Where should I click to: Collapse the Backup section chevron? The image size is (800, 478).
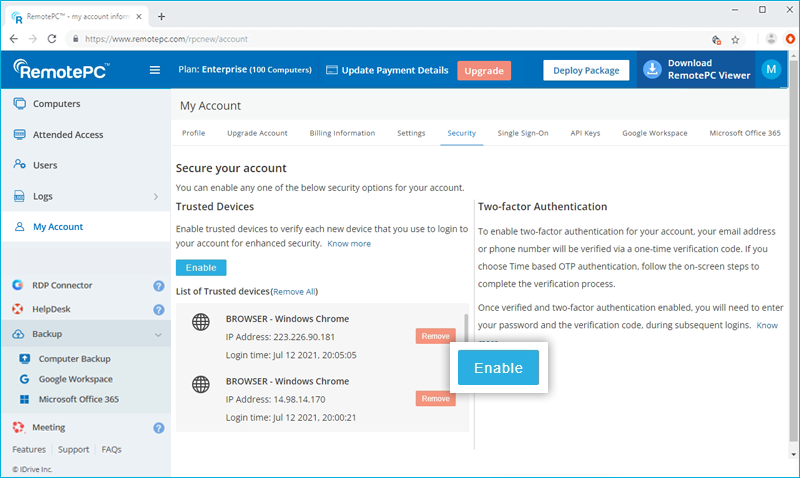(x=158, y=335)
